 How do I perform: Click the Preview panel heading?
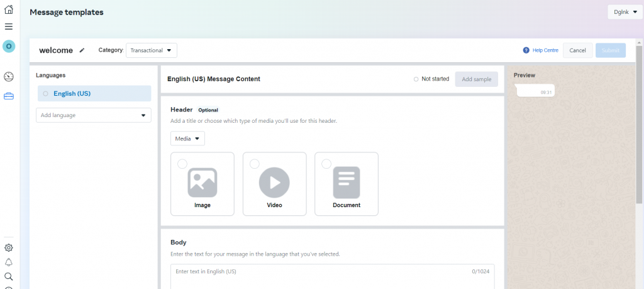pos(525,75)
